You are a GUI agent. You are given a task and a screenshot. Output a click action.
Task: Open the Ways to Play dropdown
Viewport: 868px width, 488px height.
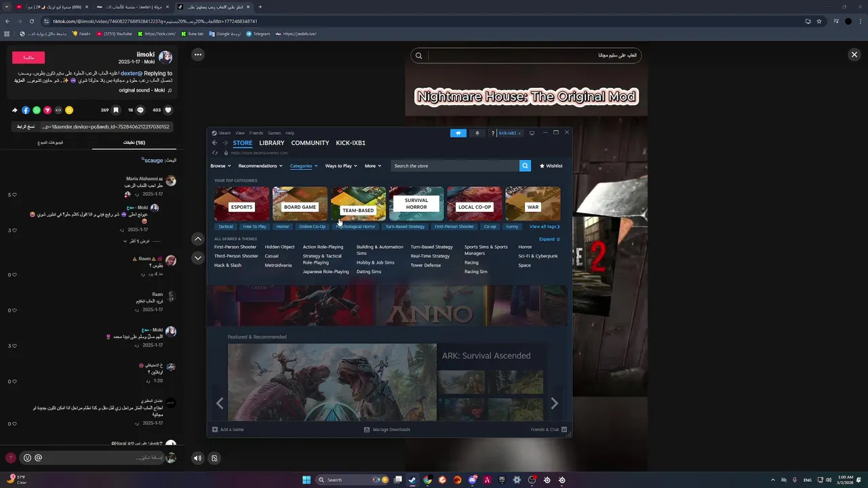click(341, 165)
